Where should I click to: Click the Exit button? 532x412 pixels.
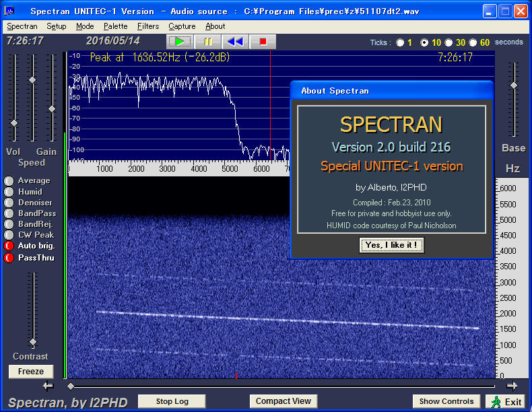507,401
